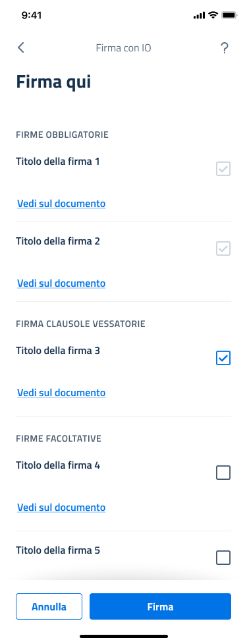Click the blue Firma button
The image size is (247, 644).
tap(161, 606)
